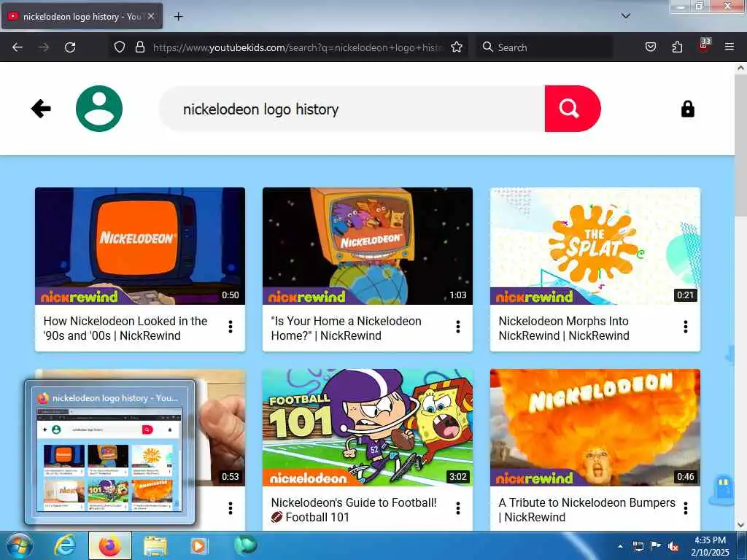Reload the page with the refresh button
Screen dimensions: 747x560
70,47
